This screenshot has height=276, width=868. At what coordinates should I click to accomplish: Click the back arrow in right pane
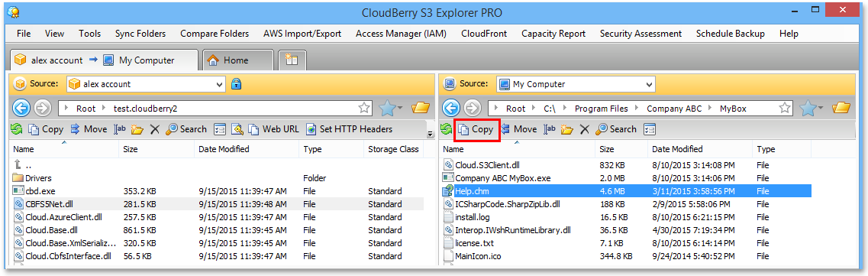[x=451, y=108]
